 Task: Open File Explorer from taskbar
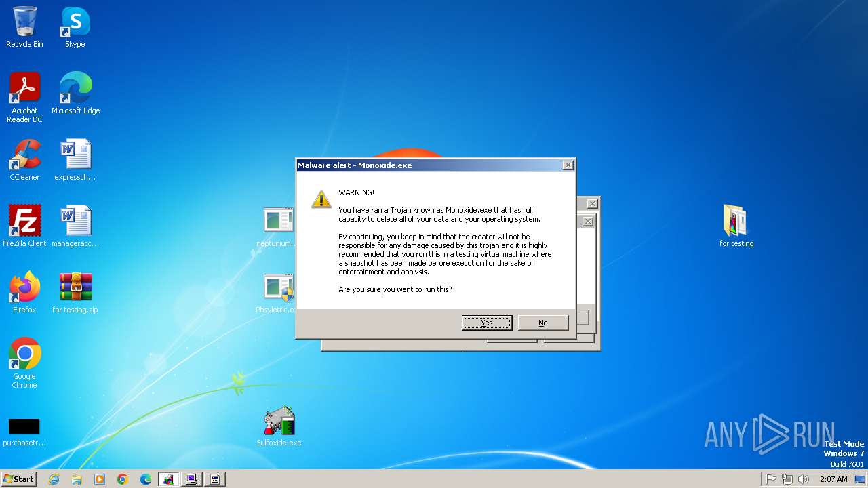click(x=77, y=479)
